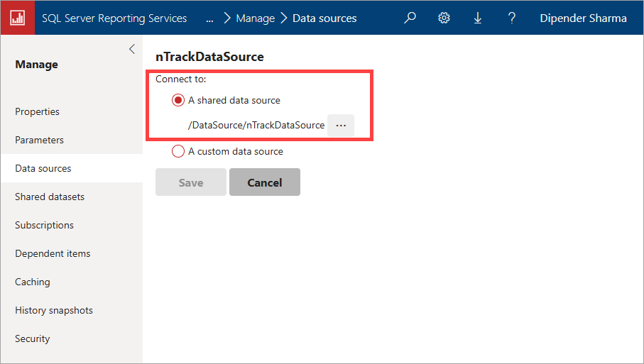Open the search magnifier icon
Image resolution: width=644 pixels, height=364 pixels.
click(410, 18)
